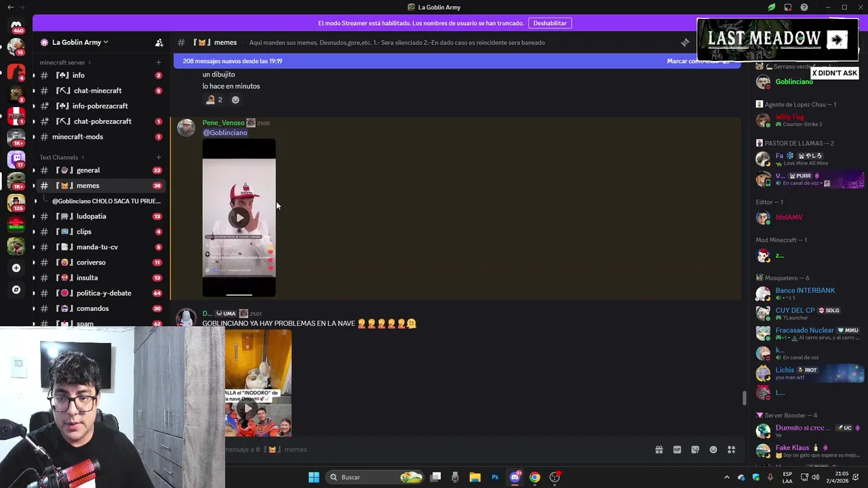Open the green leaf icon in title bar
The image size is (868, 488).
pyautogui.click(x=772, y=7)
